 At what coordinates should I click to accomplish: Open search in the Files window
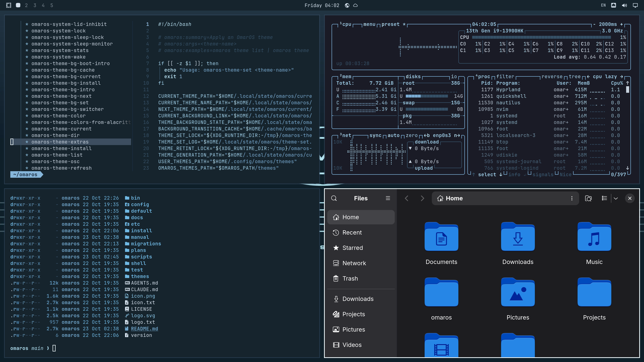pos(334,198)
